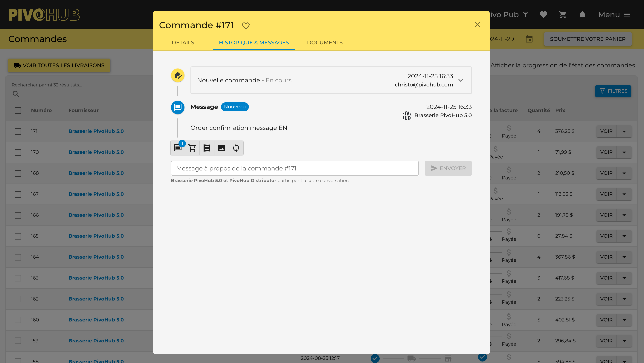Open the Documents tab
Image resolution: width=644 pixels, height=363 pixels.
point(324,42)
